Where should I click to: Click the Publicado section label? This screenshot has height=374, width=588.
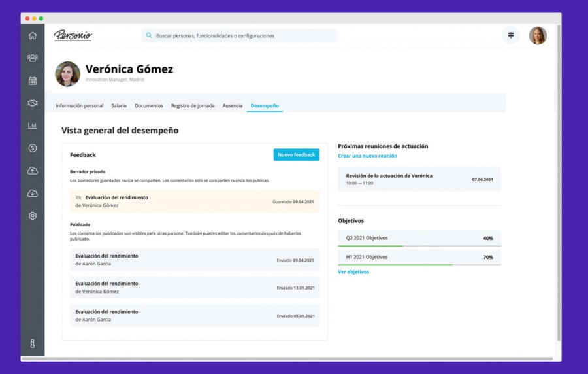point(80,225)
